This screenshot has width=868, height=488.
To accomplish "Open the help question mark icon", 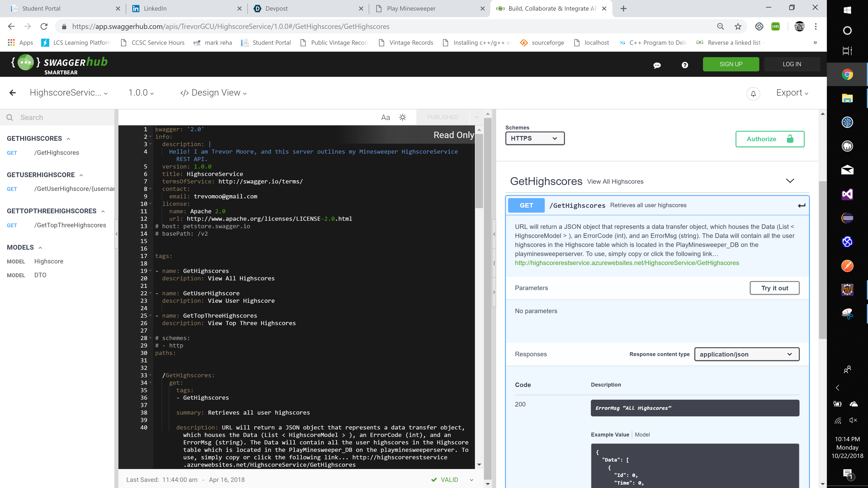I will [x=684, y=65].
